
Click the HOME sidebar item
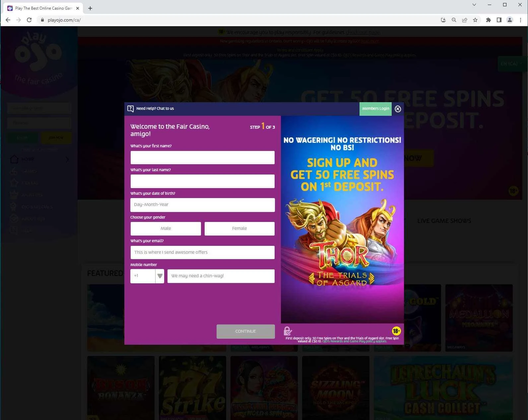(28, 159)
